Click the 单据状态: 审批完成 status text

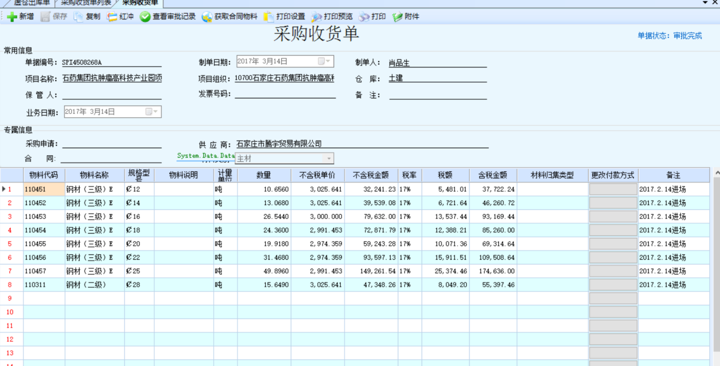coord(669,35)
